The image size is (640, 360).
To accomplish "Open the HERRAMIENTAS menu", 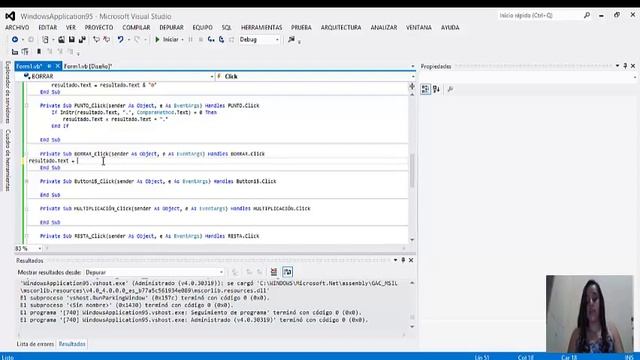I will [262, 27].
